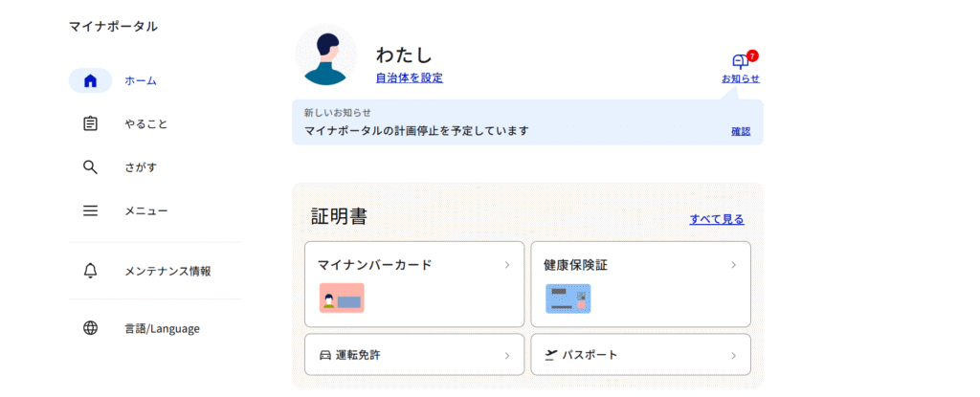Image resolution: width=980 pixels, height=397 pixels.
Task: Click the bell メンテナンス情報 icon
Action: [x=90, y=271]
